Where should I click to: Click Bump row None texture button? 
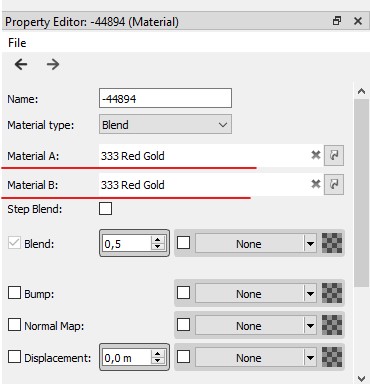[x=249, y=294]
